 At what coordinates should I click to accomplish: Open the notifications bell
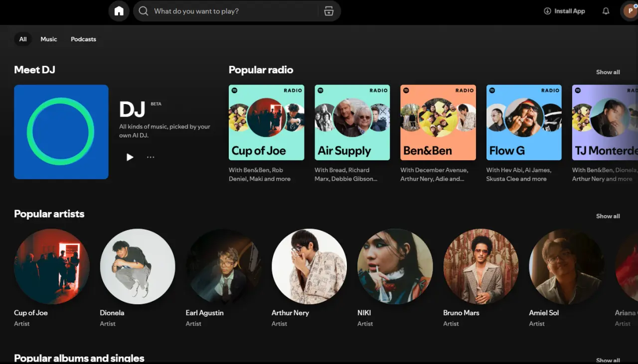(x=606, y=11)
